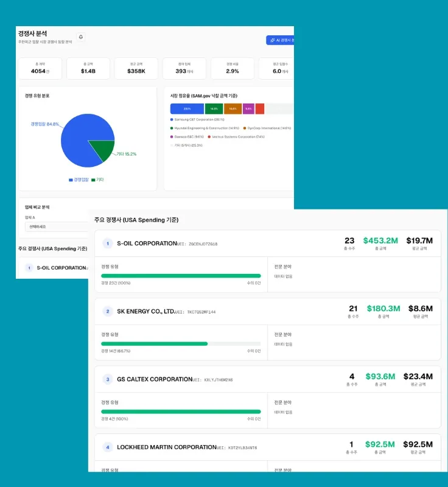Click the 경쟁입찰 84.8% pie label
This screenshot has height=487, width=448.
pos(44,124)
